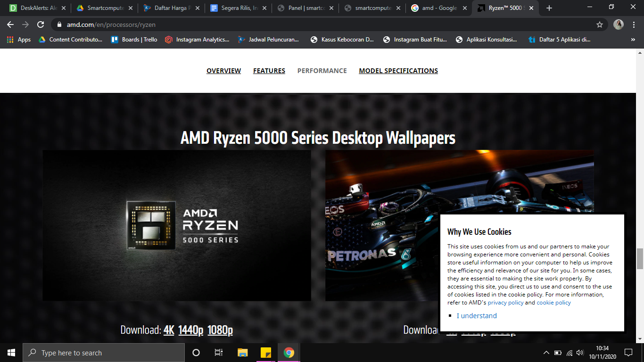
Task: Reload the current page
Action: (x=41, y=25)
